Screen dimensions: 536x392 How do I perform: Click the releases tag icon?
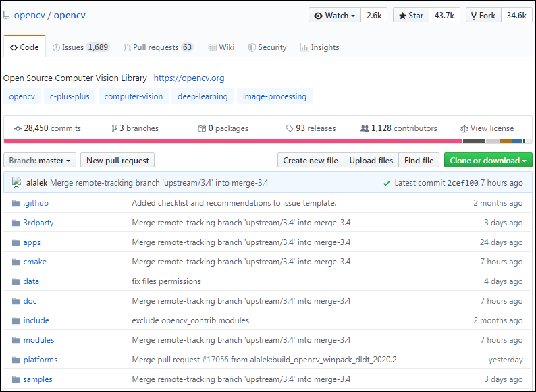290,128
